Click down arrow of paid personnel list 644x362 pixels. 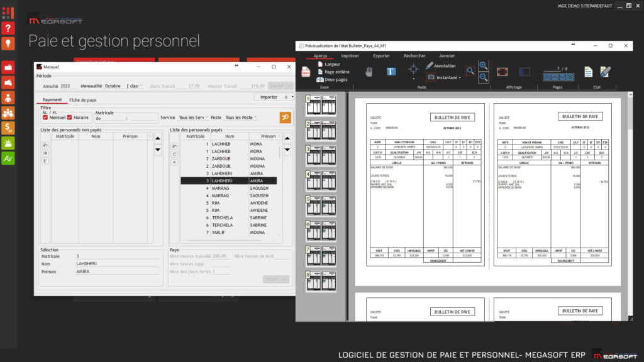tap(287, 150)
